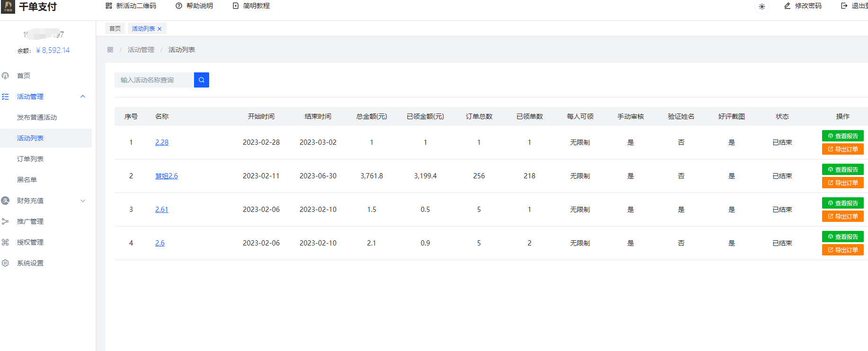The height and width of the screenshot is (351, 868).
Task: Click the 推广管理 share icon
Action: click(5, 221)
